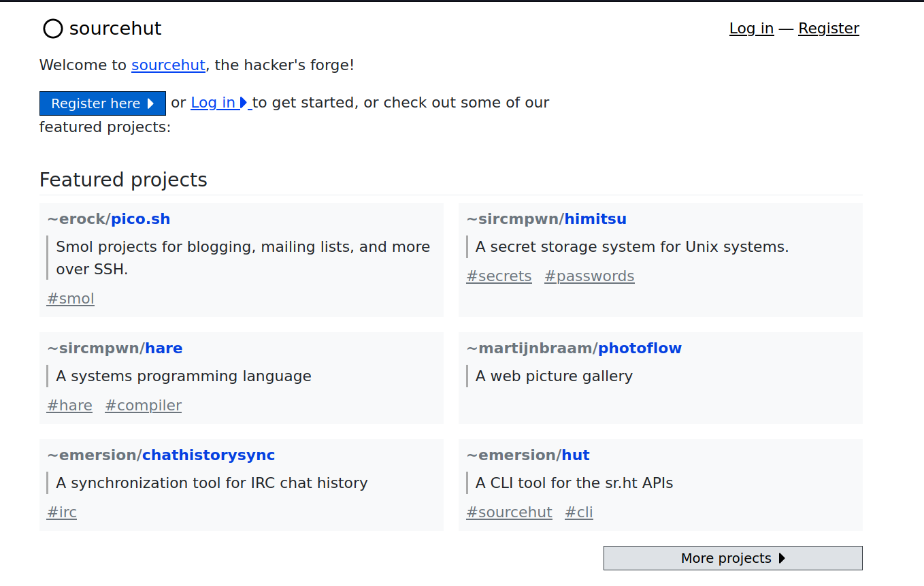Click the text A web picture gallery
Image resolution: width=924 pixels, height=586 pixels.
tap(554, 376)
